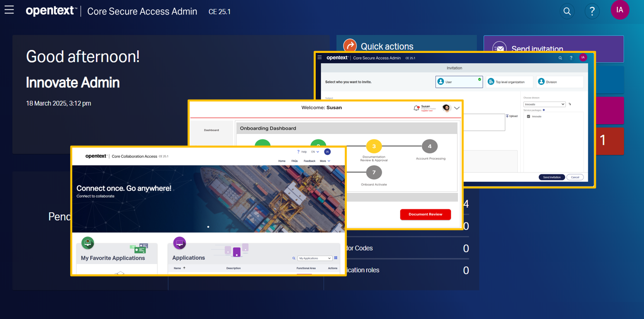
Task: Open help icon in main admin dashboard header
Action: (592, 11)
